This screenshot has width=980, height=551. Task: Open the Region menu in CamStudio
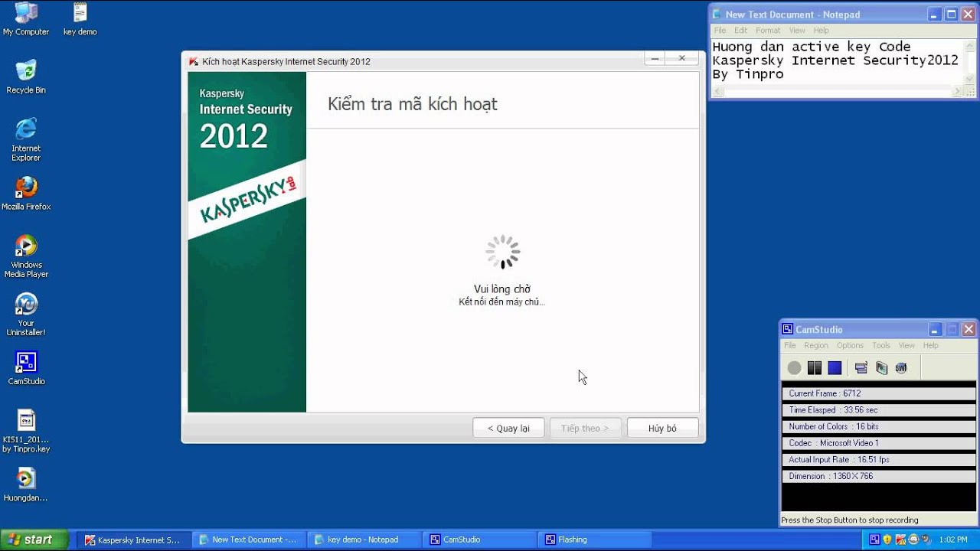[x=816, y=346]
